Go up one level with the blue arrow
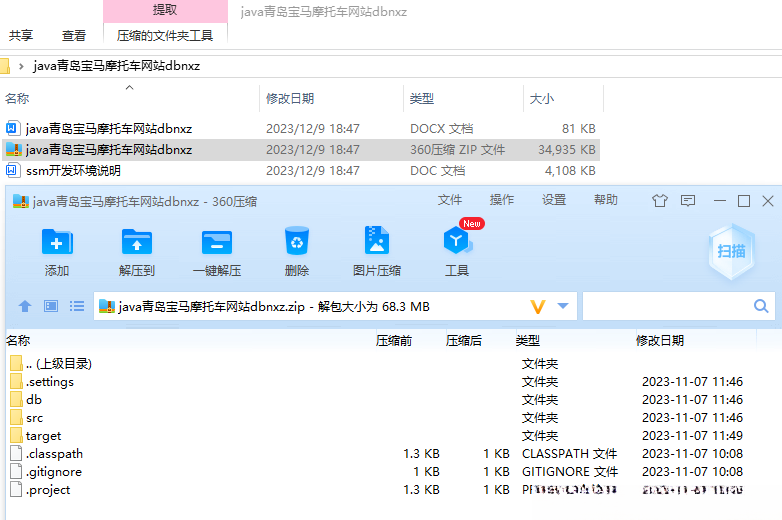The image size is (782, 520). click(x=25, y=306)
